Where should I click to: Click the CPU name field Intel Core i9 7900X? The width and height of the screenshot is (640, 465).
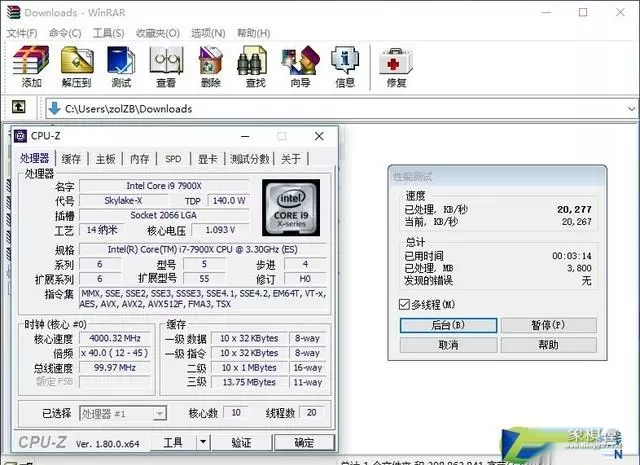(x=164, y=186)
